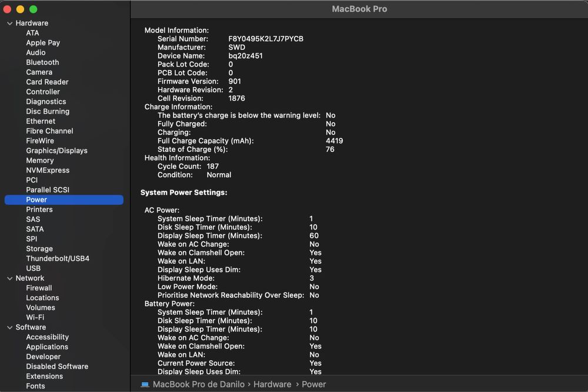
Task: Open Volumes under Network
Action: click(x=41, y=307)
